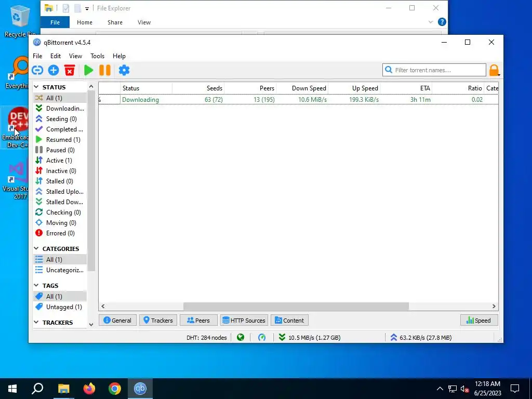Collapse the CATEGORIES section
532x399 pixels.
pyautogui.click(x=36, y=249)
